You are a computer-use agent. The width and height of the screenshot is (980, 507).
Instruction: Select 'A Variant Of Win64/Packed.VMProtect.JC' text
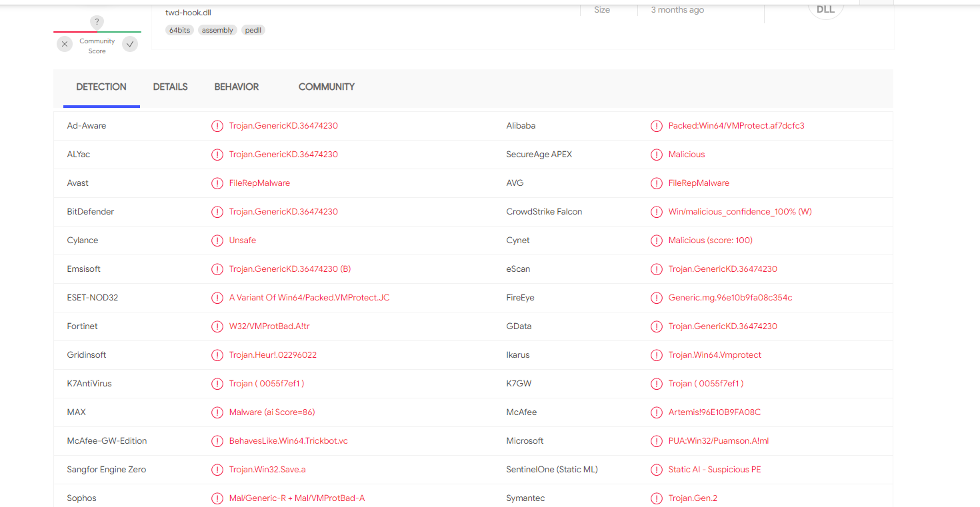pos(309,298)
